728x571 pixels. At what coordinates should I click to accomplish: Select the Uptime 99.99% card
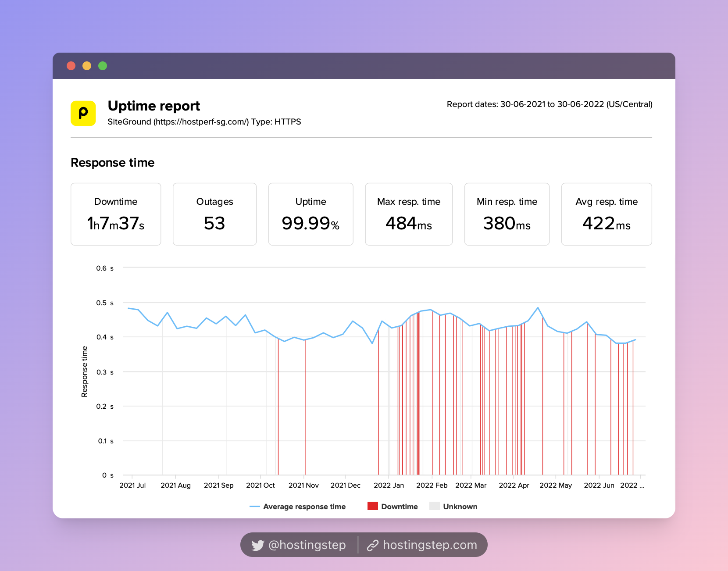tap(310, 214)
